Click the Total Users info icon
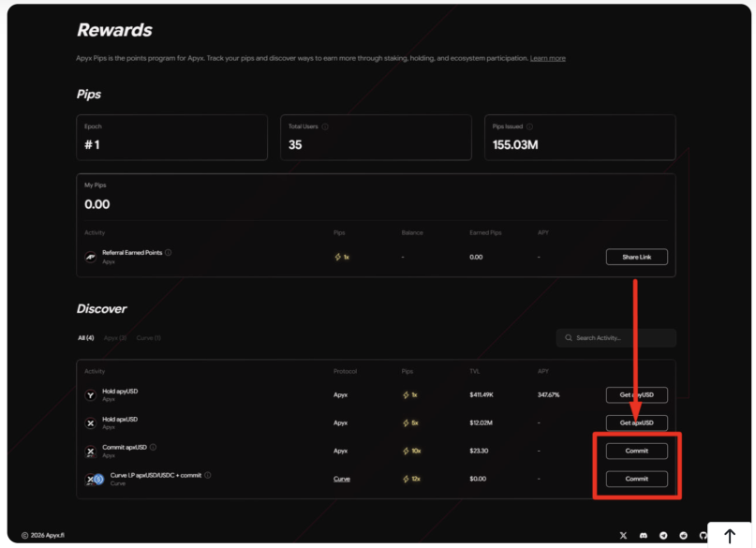The height and width of the screenshot is (548, 756). (x=323, y=125)
